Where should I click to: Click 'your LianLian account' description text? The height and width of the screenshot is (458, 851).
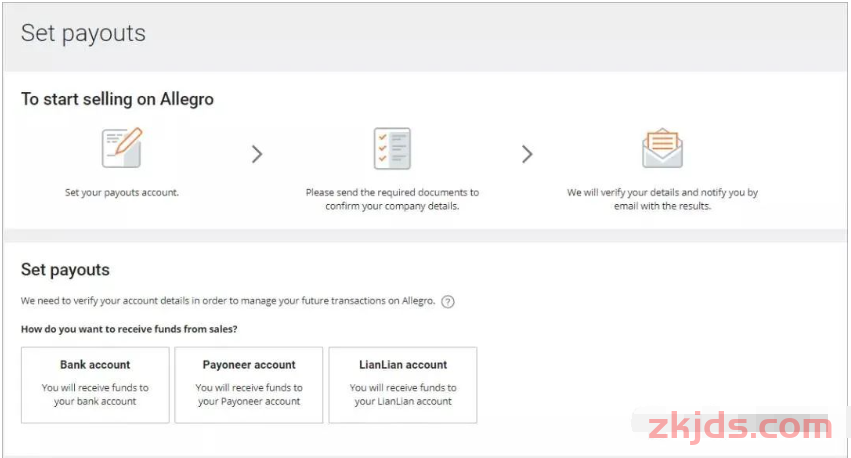point(403,402)
